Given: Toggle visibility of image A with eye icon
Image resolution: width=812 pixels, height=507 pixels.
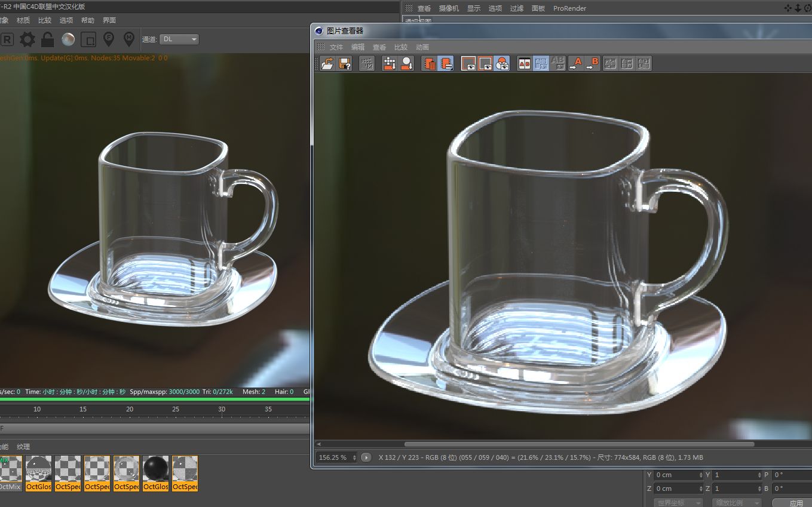Looking at the screenshot, I should (x=467, y=63).
